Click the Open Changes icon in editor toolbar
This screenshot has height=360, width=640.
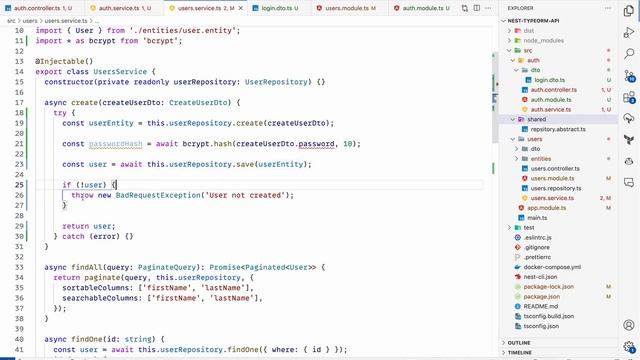[x=464, y=8]
